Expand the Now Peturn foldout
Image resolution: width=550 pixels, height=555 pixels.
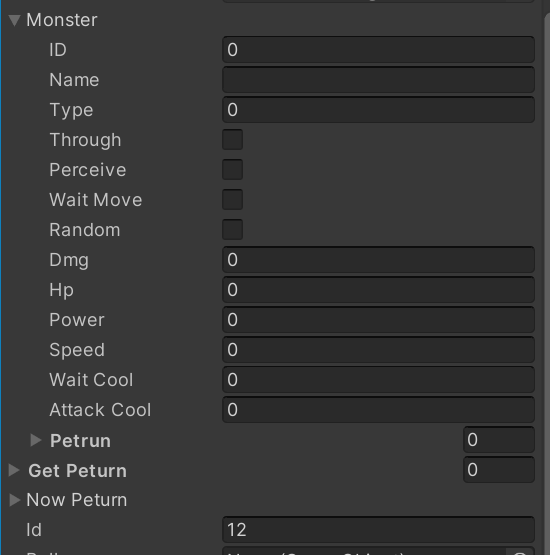[14, 500]
